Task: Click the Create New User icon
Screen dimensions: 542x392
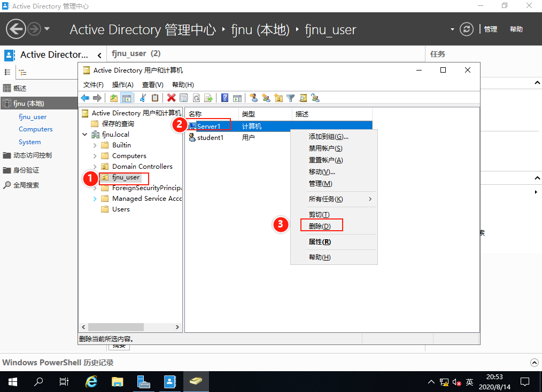Action: (x=254, y=98)
